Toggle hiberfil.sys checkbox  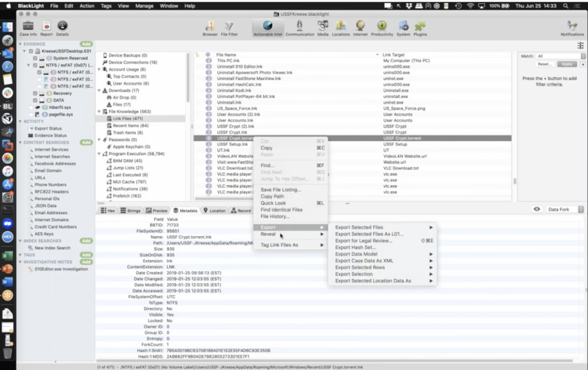pos(31,107)
